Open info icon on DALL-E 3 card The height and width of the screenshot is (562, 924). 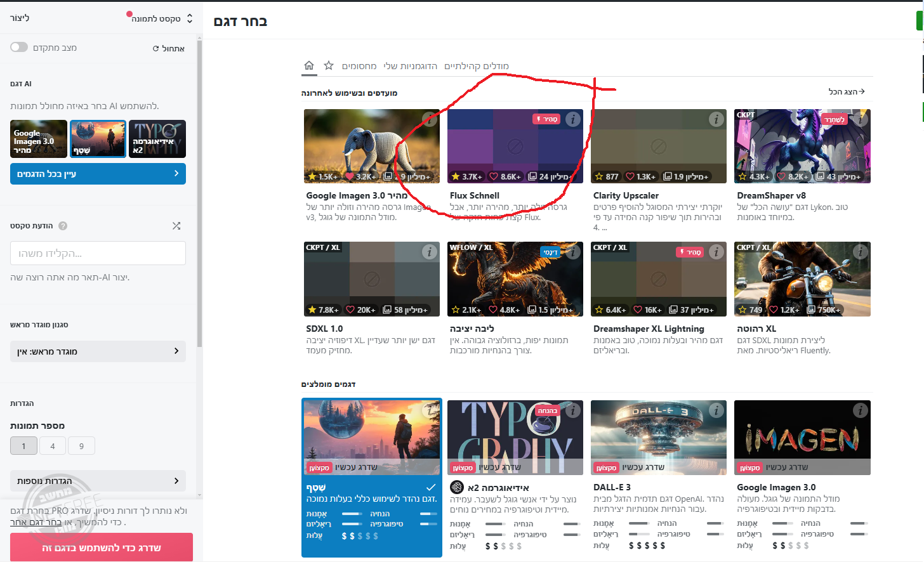point(716,410)
